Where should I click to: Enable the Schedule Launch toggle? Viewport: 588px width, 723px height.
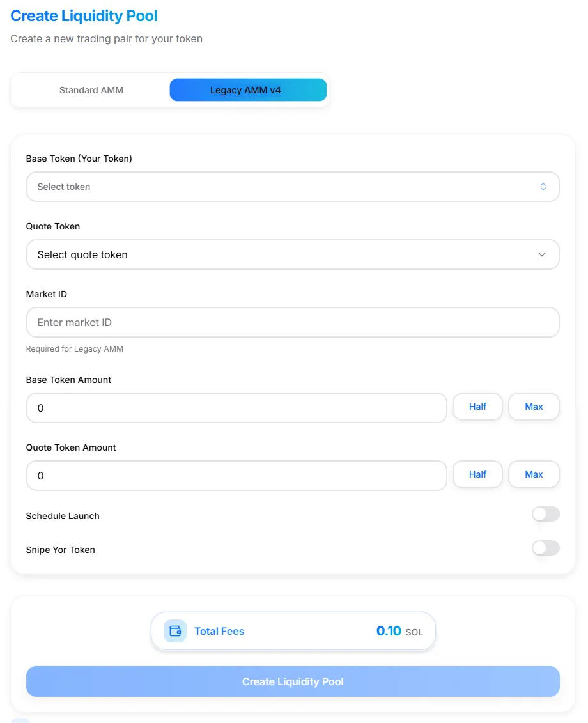pos(545,515)
